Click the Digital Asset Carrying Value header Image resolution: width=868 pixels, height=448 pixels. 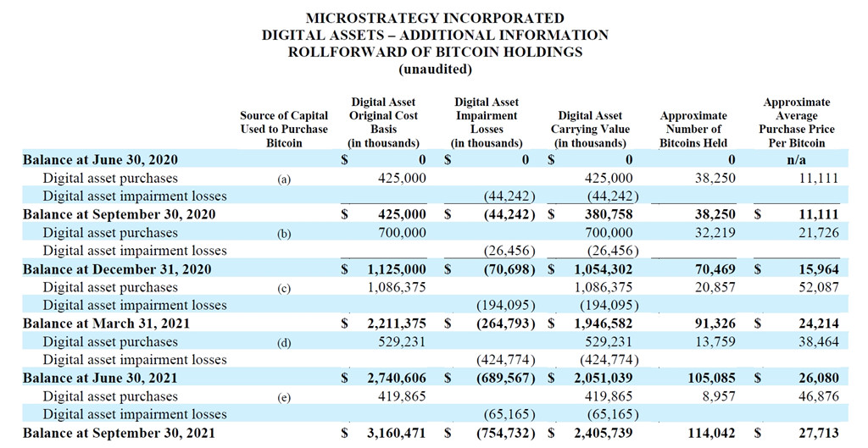pos(593,130)
